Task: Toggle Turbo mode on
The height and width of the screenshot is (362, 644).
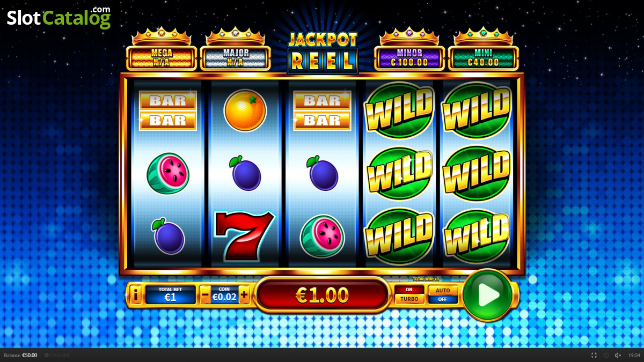Action: pyautogui.click(x=409, y=294)
